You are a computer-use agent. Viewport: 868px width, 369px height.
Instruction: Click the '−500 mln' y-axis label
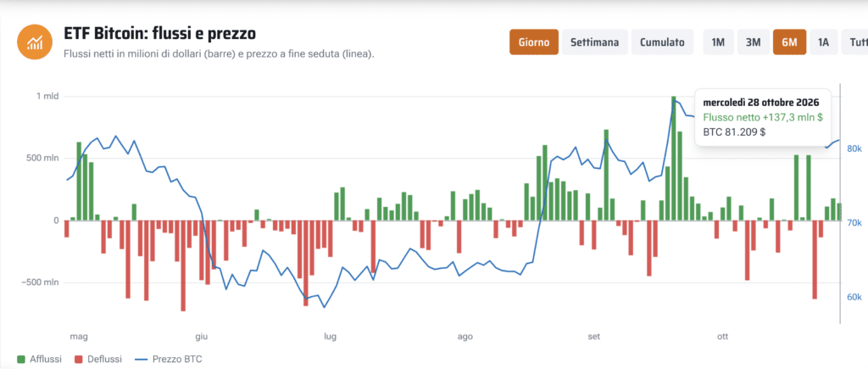41,282
